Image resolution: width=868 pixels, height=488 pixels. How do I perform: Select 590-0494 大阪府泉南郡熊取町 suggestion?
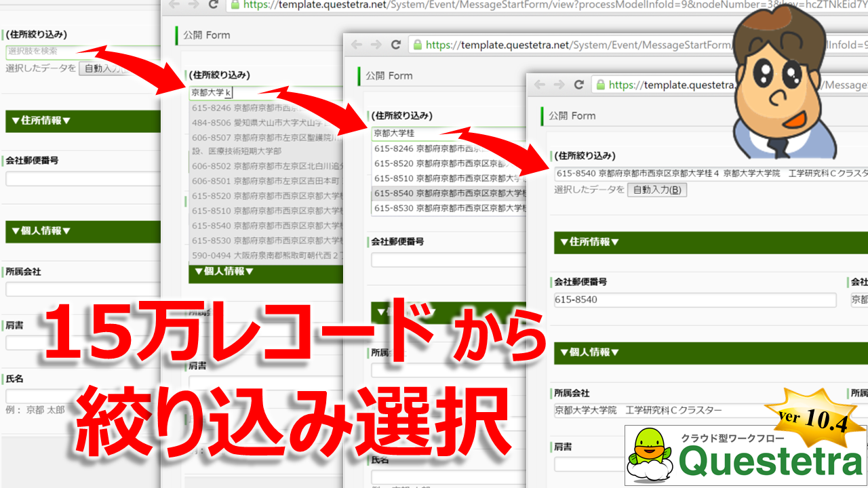[266, 256]
